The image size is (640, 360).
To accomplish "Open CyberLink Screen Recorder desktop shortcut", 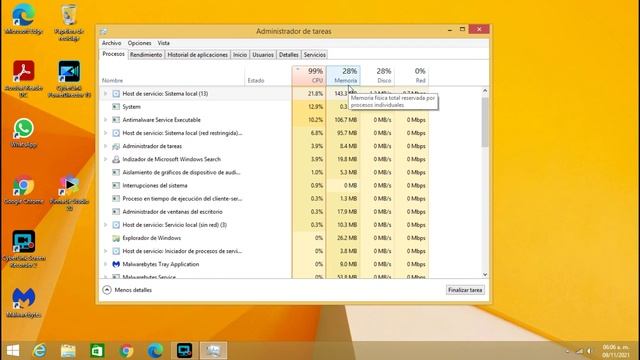I will pos(24,248).
